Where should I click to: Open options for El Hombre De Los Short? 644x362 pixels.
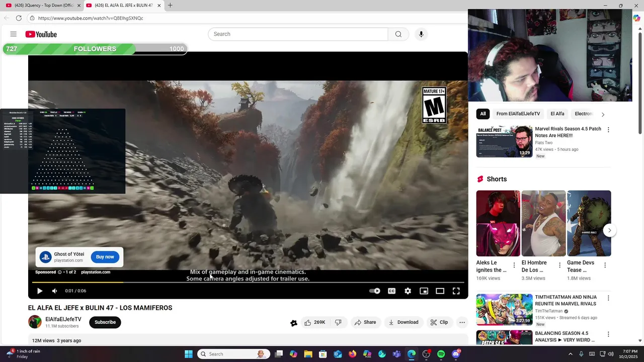(559, 265)
